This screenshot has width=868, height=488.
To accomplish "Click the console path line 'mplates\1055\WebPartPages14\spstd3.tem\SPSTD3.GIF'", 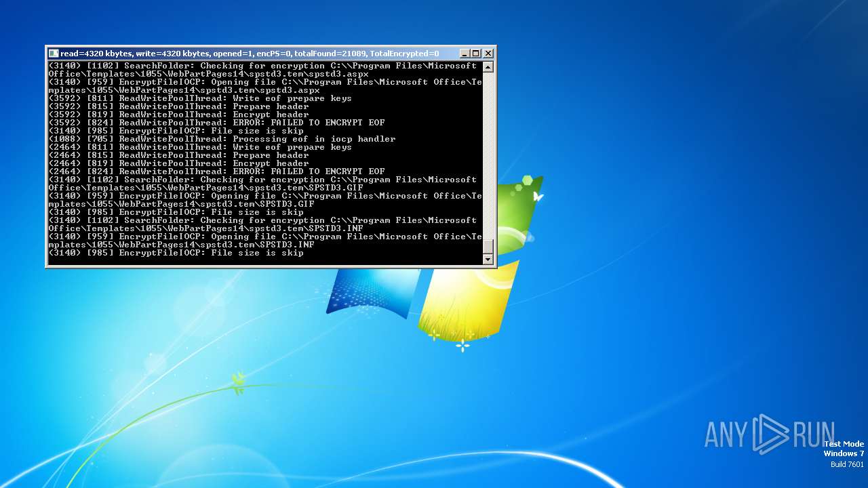I will coord(182,204).
